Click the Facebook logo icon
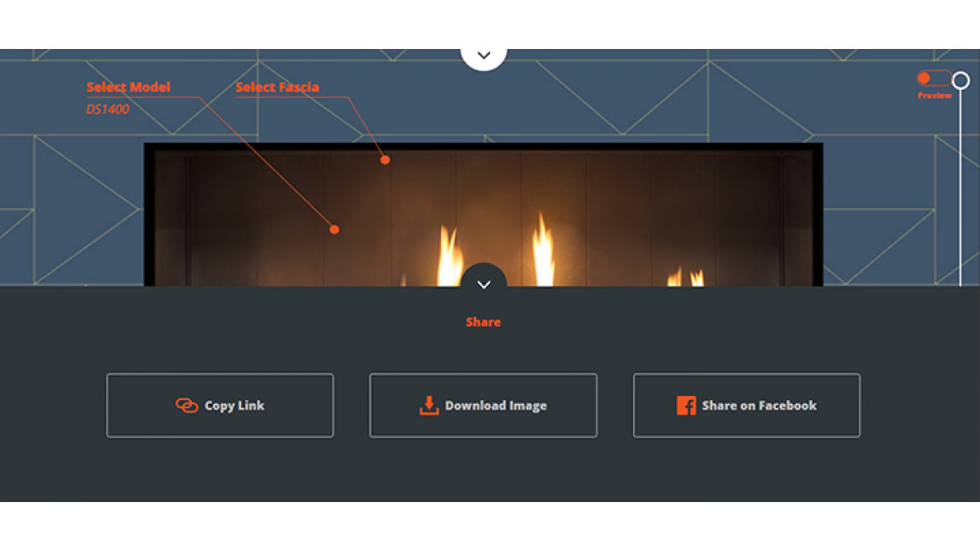Image resolution: width=980 pixels, height=551 pixels. 686,406
